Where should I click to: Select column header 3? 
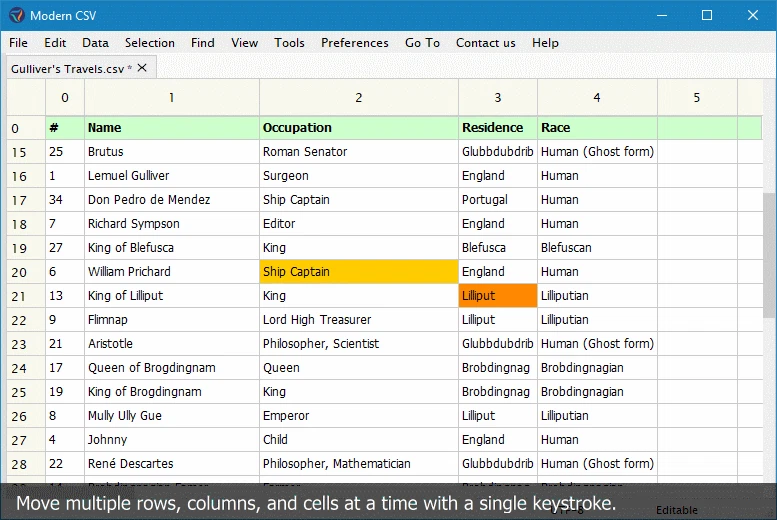click(498, 98)
